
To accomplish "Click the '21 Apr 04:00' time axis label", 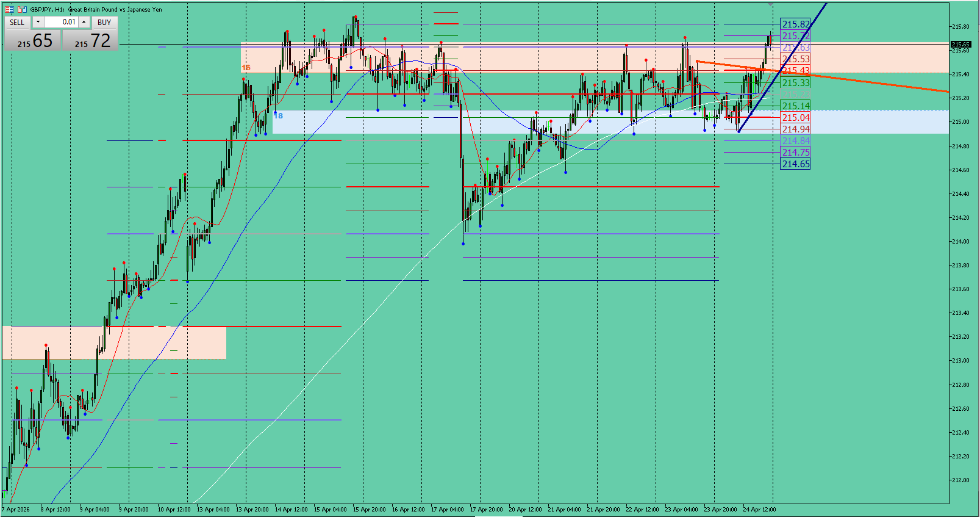I will (564, 510).
